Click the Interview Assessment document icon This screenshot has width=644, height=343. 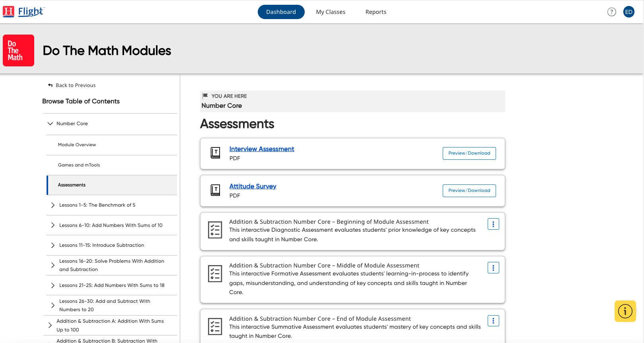coord(215,153)
